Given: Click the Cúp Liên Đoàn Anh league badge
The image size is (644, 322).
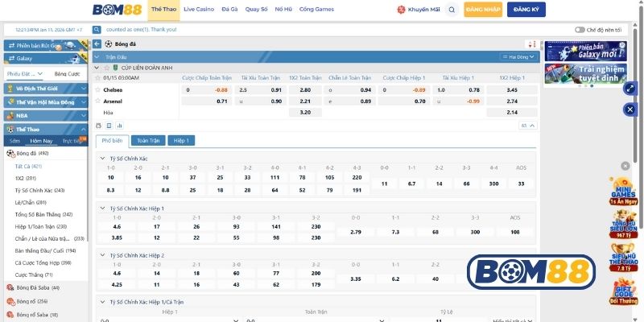Looking at the screenshot, I should pos(115,68).
